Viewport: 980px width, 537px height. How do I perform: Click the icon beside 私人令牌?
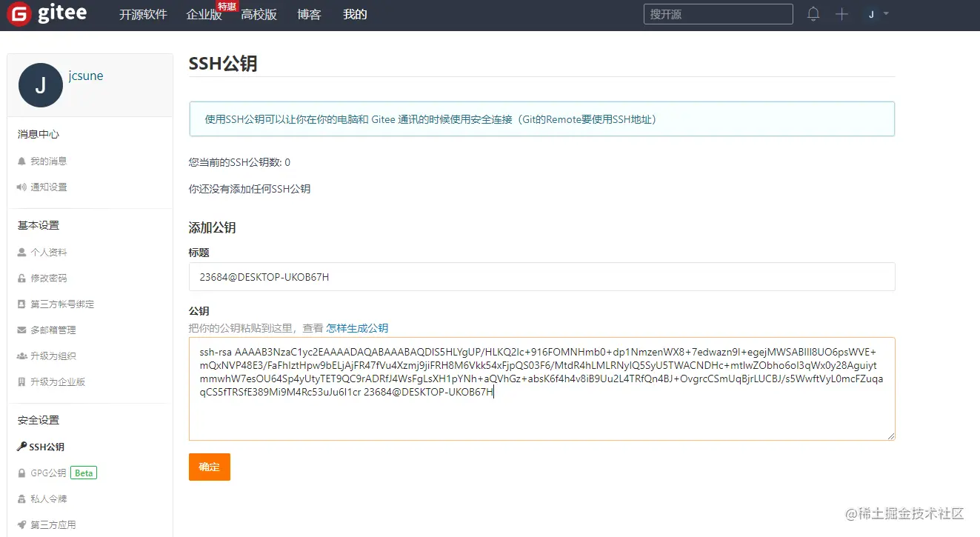(21, 498)
